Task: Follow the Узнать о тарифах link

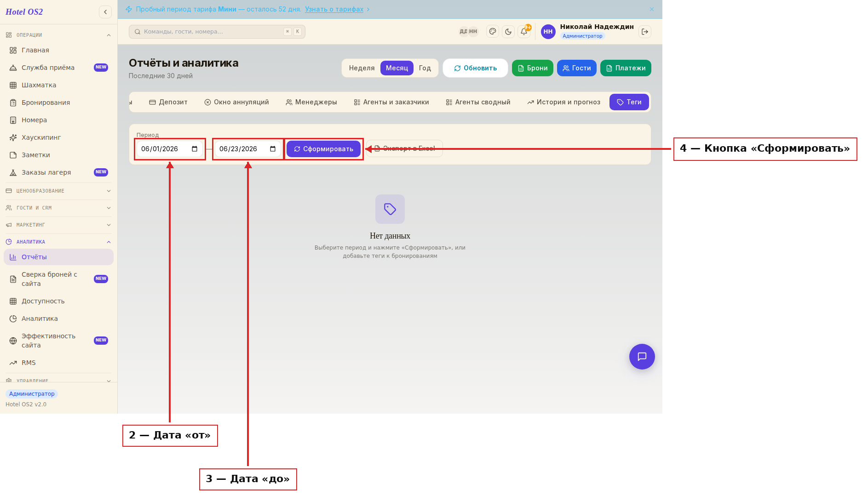Action: pos(334,9)
